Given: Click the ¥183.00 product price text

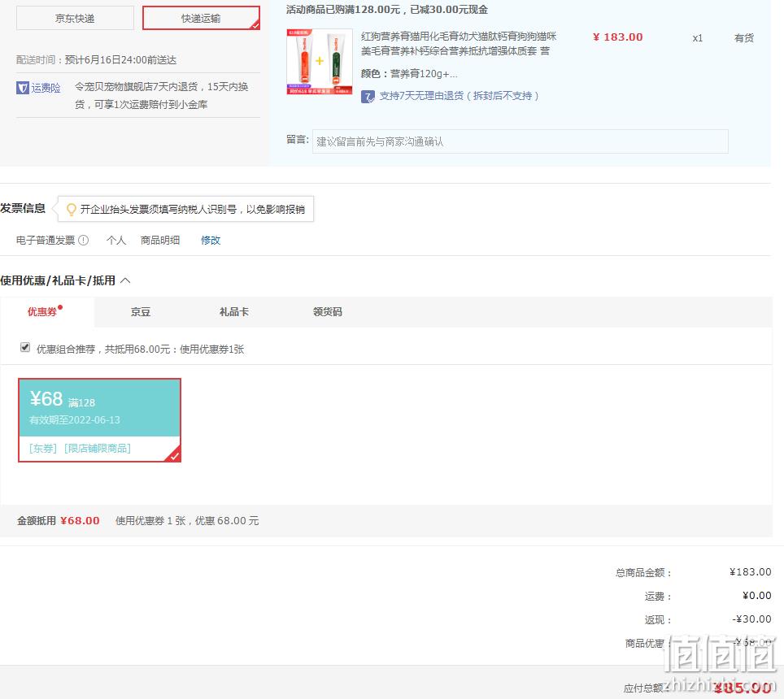Looking at the screenshot, I should click(617, 37).
